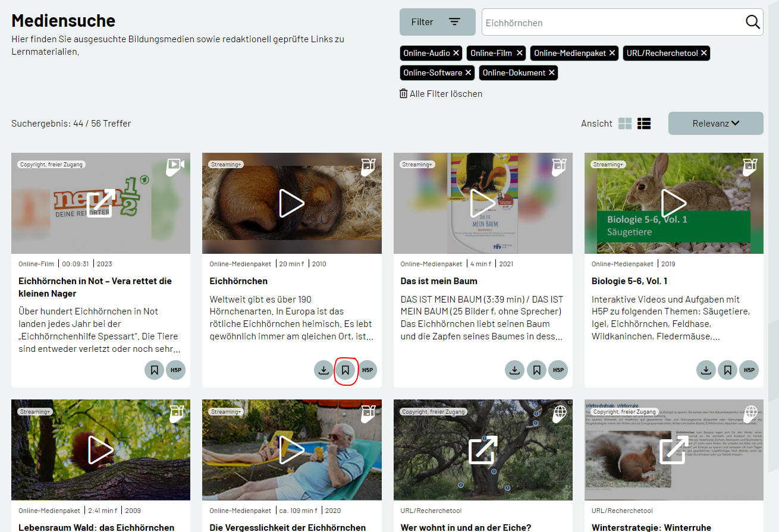Open the Relevanz sort dropdown
The height and width of the screenshot is (532, 779).
coord(716,124)
